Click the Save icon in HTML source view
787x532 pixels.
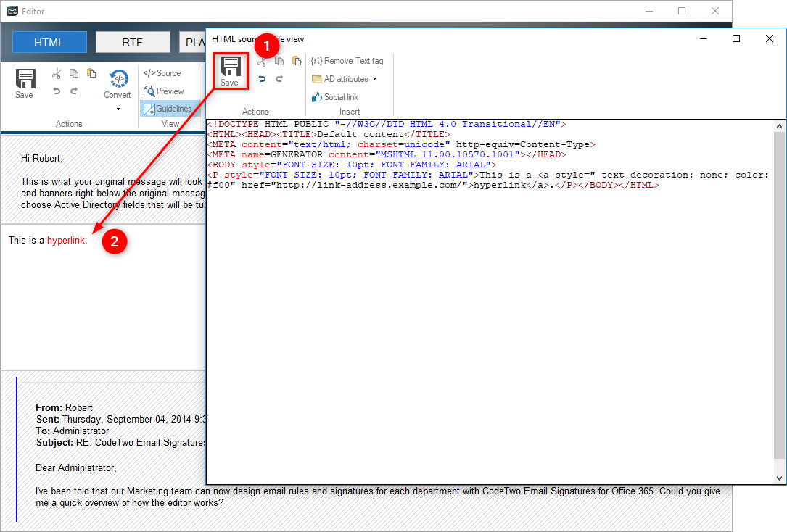229,70
